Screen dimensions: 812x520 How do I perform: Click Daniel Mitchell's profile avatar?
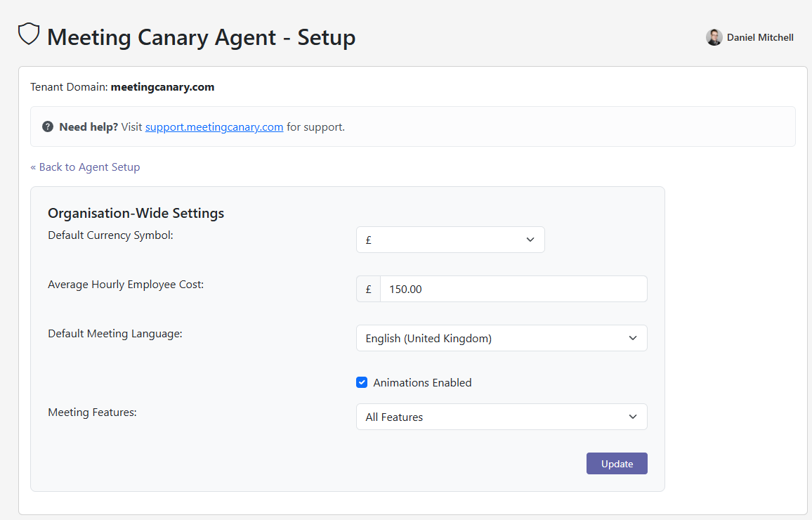(714, 37)
